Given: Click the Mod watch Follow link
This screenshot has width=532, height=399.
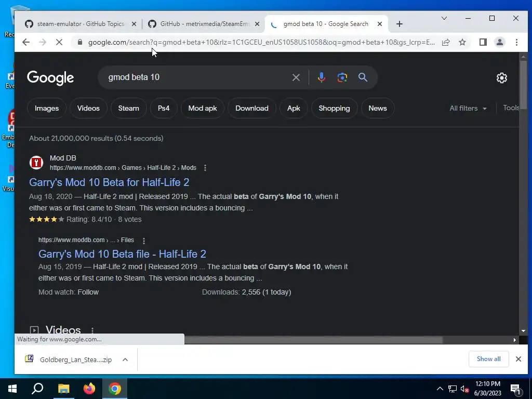Looking at the screenshot, I should [x=88, y=292].
